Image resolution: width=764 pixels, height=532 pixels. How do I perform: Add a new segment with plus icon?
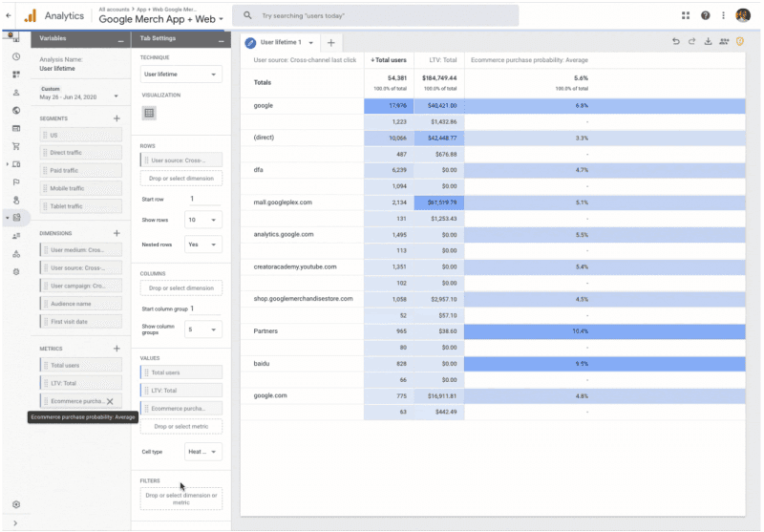117,118
